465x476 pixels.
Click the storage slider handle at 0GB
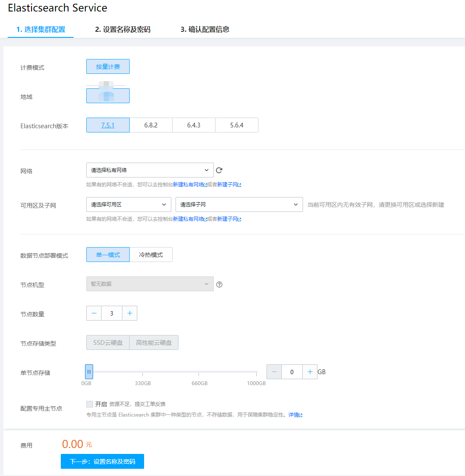(x=89, y=372)
